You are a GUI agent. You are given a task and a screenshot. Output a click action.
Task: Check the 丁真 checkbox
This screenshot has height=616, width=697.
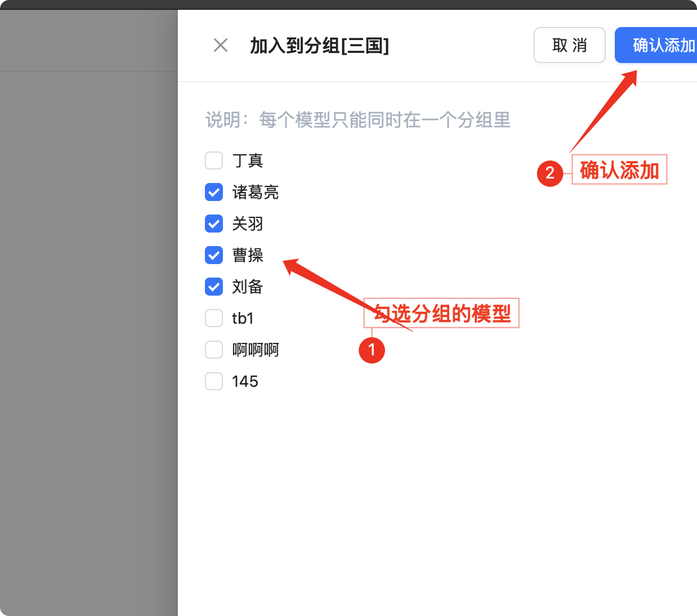click(x=214, y=160)
